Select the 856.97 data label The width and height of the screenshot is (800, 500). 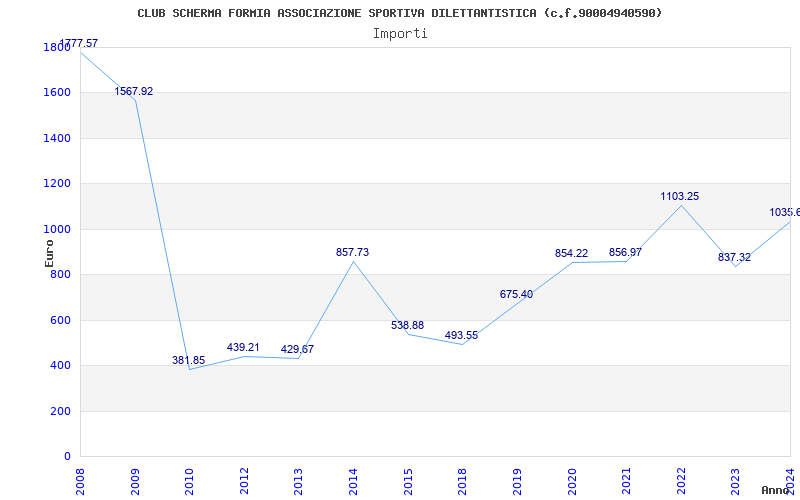[x=626, y=252]
